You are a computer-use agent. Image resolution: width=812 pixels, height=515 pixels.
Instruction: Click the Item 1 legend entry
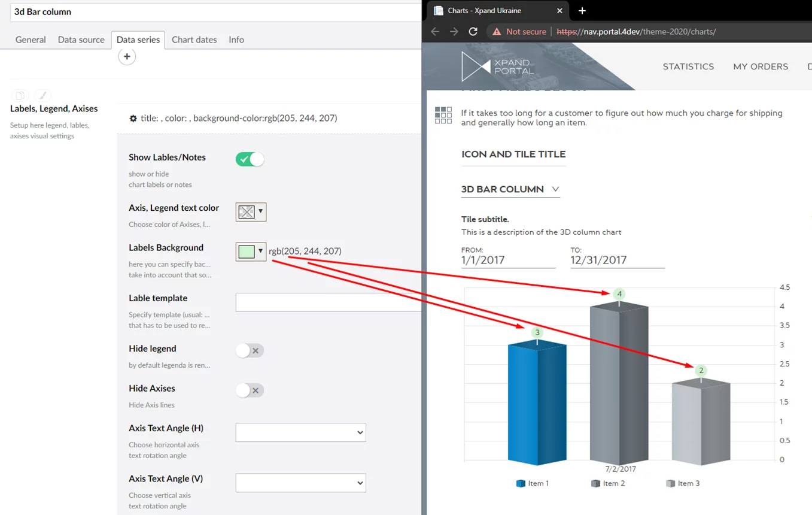click(532, 483)
